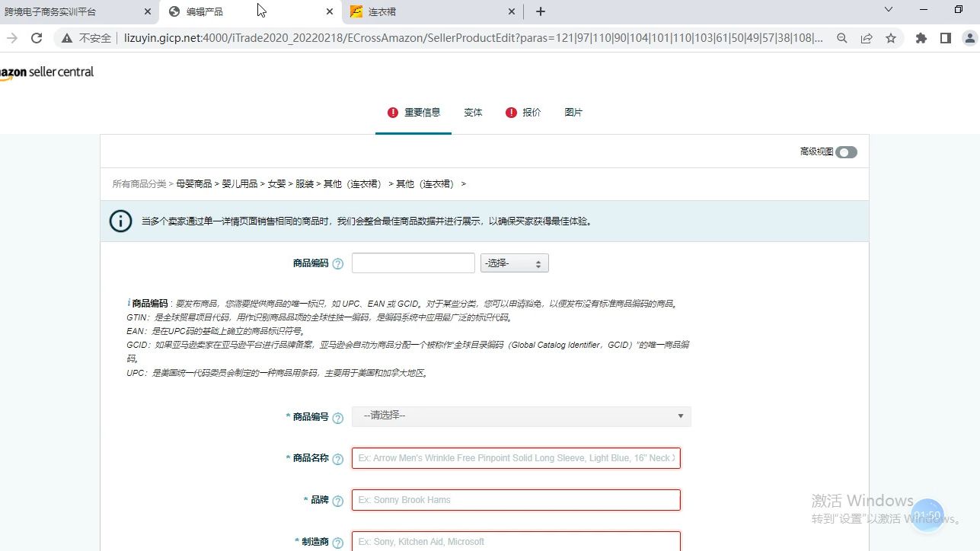Switch to the 报价 tab
Image resolution: width=980 pixels, height=551 pixels.
point(531,113)
